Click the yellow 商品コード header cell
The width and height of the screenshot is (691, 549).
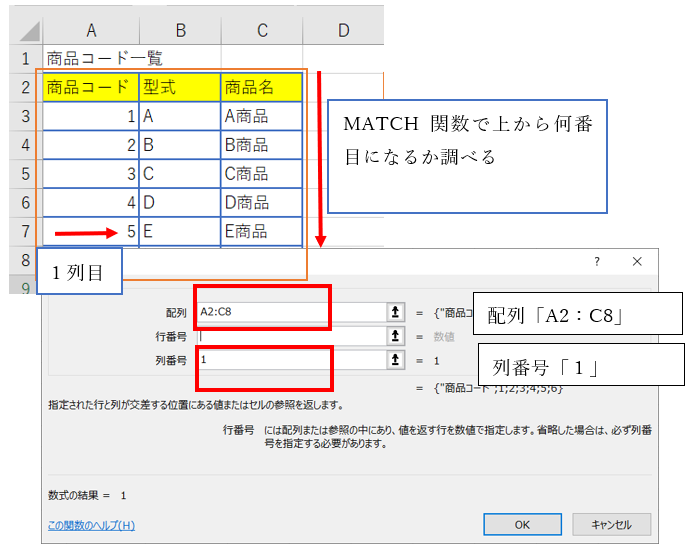click(x=91, y=87)
